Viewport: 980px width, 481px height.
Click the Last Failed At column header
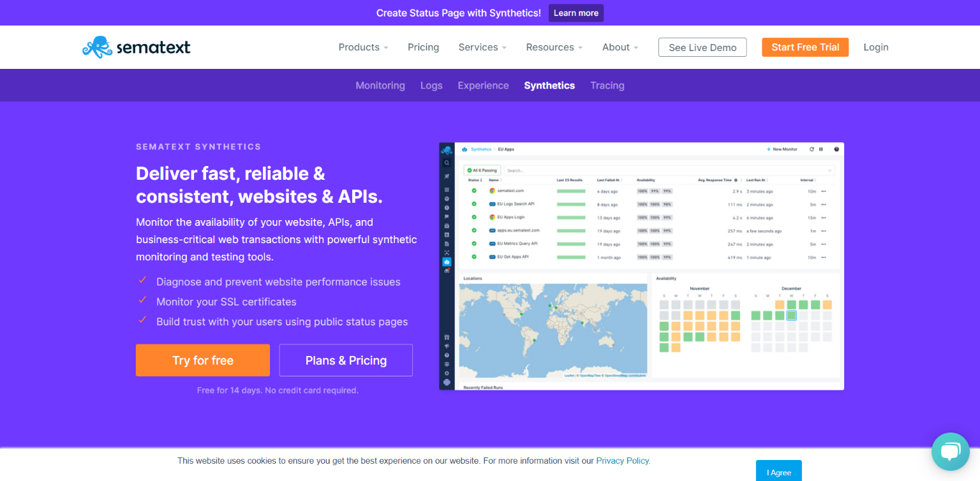click(609, 181)
